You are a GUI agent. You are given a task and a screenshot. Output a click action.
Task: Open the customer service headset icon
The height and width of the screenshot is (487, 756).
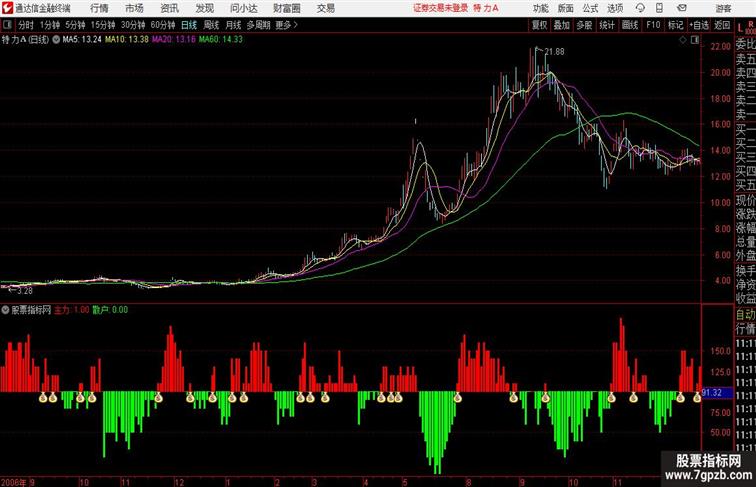(x=640, y=8)
